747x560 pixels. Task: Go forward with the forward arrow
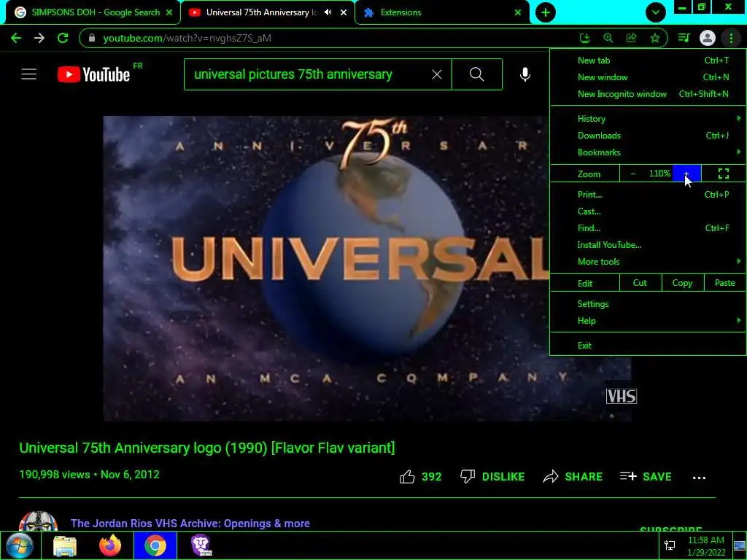(x=39, y=38)
